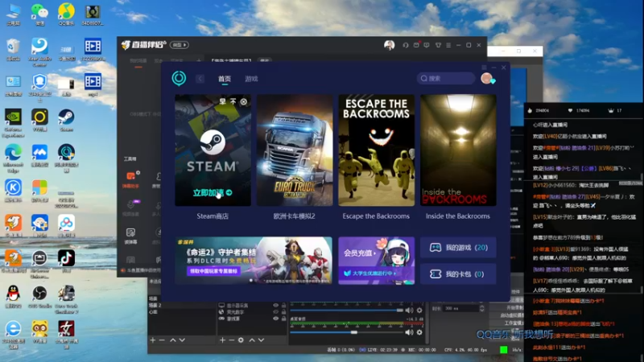
Task: Toggle visibility of 游戏源 source in OBS
Action: [x=275, y=319]
